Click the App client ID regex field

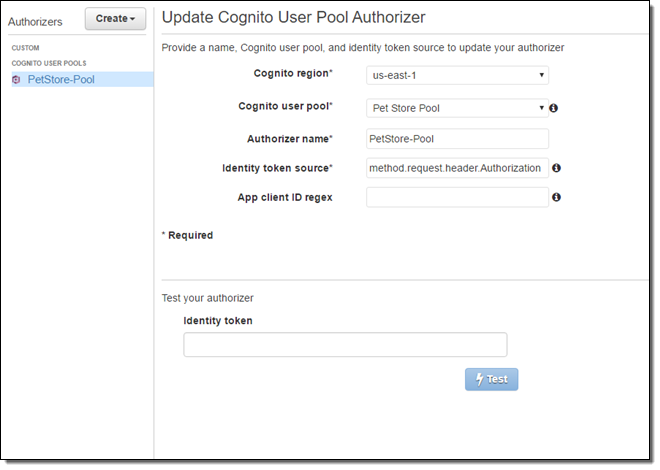tap(457, 198)
